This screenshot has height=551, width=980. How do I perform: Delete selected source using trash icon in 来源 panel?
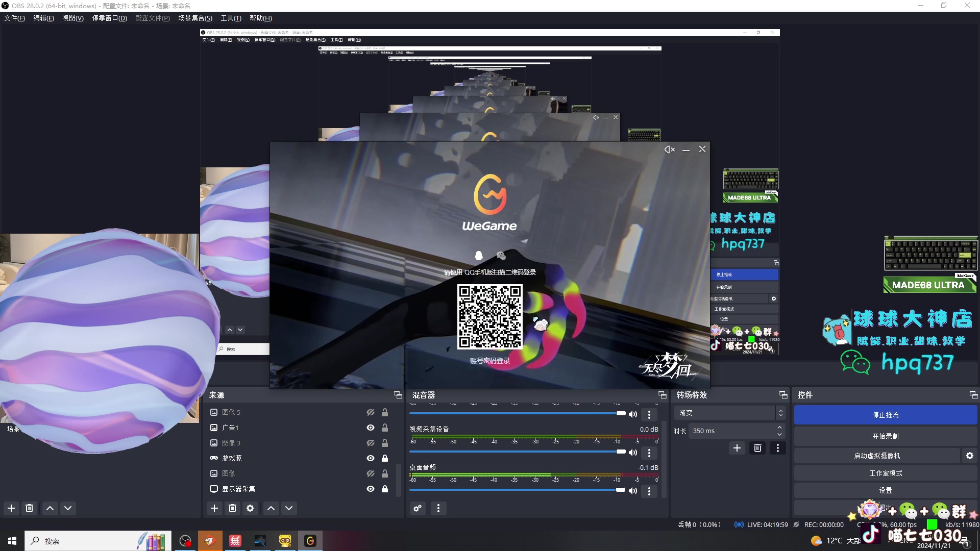click(x=232, y=508)
